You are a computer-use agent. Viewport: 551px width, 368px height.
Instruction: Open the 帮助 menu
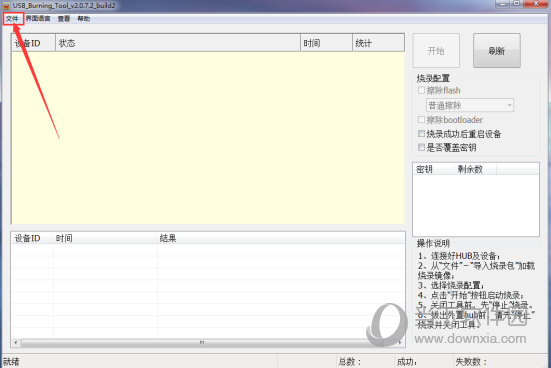84,19
